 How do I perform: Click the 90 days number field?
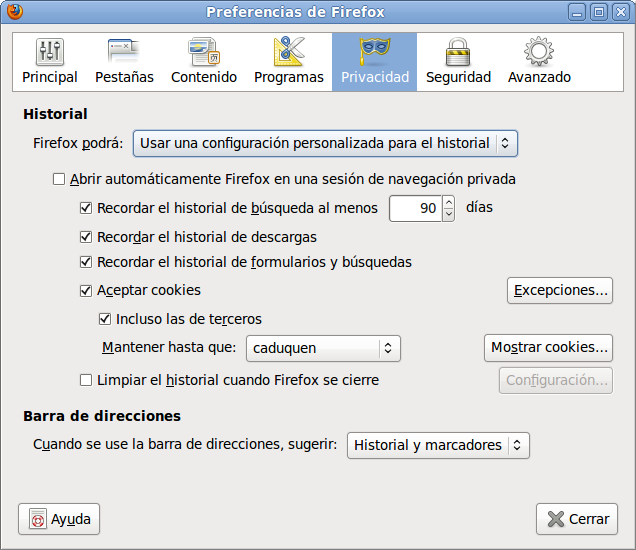click(x=416, y=208)
